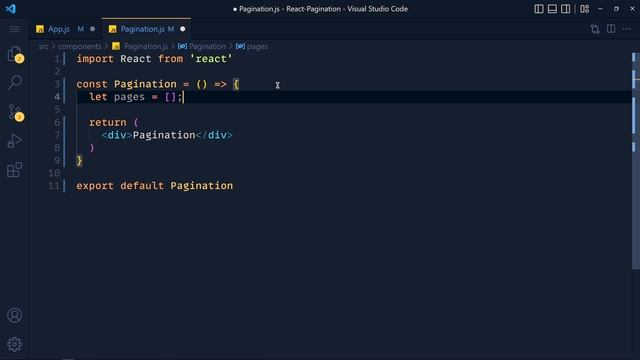Open the Run and Debug view
Image resolution: width=640 pixels, height=360 pixels.
(x=15, y=141)
